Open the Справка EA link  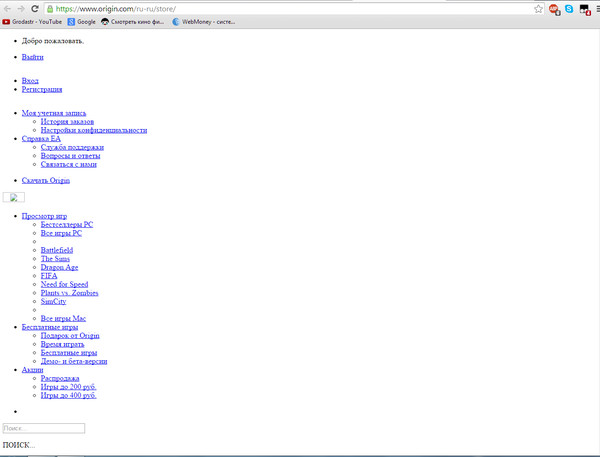41,139
